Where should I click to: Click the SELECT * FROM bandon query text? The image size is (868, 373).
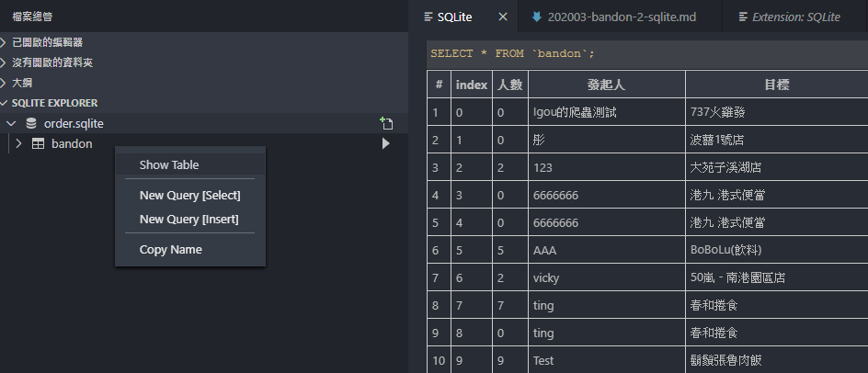512,53
